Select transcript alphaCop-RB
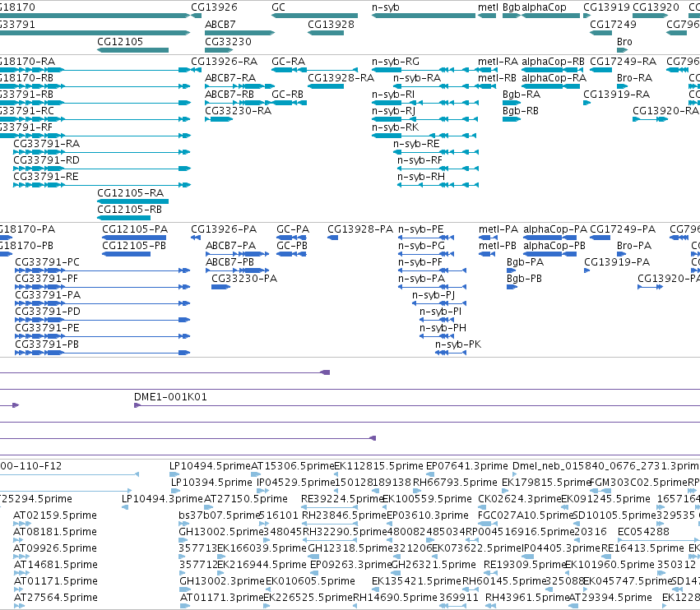Image resolution: width=700 pixels, height=610 pixels. pos(553,61)
